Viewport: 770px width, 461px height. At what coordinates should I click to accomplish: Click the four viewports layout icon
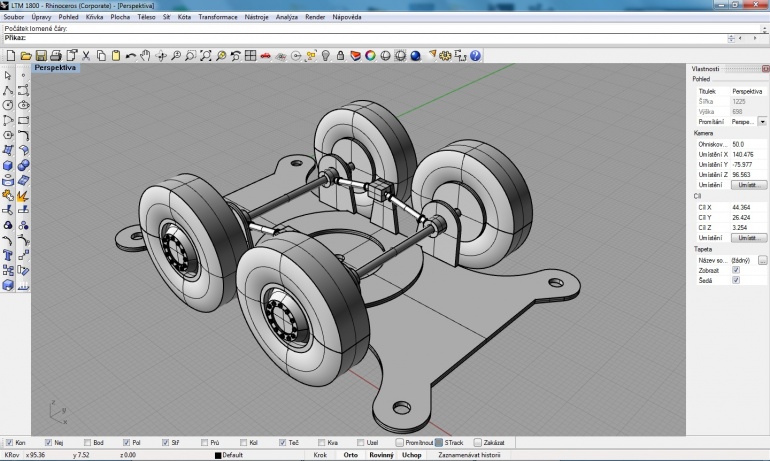click(x=250, y=55)
